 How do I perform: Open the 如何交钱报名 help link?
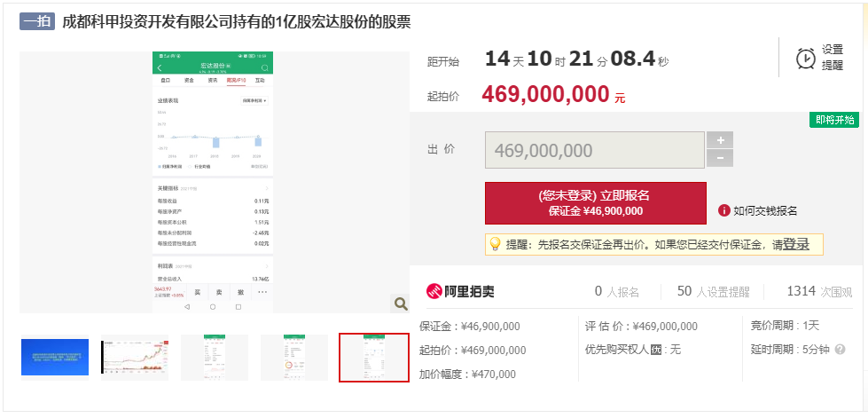(765, 210)
